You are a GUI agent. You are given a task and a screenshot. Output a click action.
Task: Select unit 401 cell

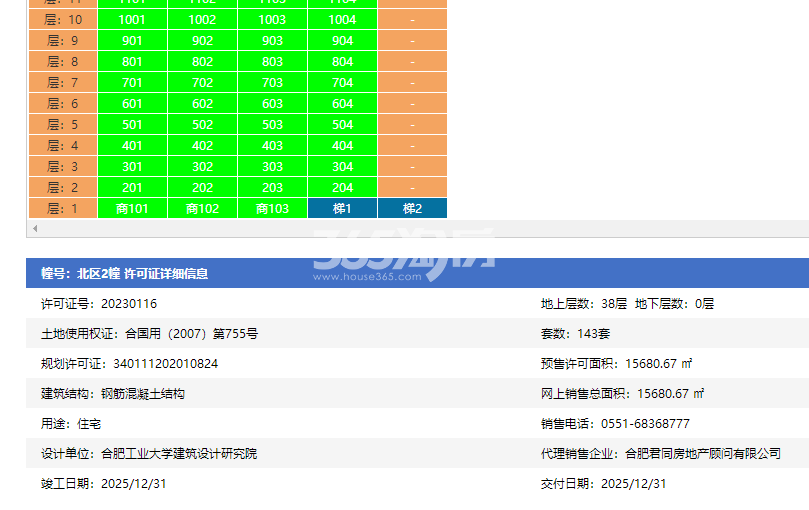click(132, 146)
